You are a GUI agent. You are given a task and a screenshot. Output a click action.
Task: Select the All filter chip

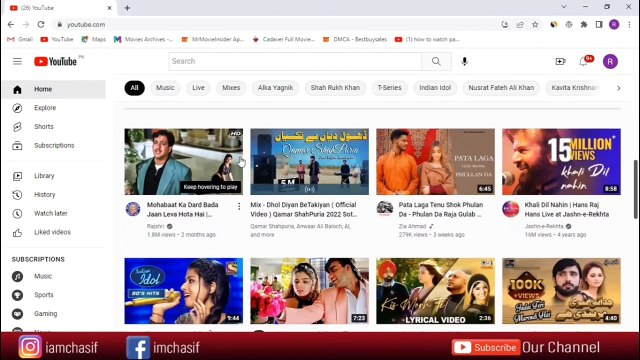134,88
